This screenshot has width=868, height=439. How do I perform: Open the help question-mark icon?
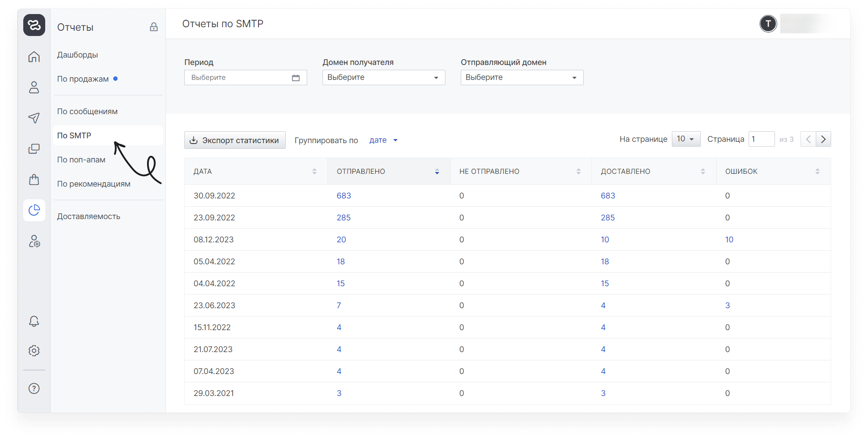34,389
